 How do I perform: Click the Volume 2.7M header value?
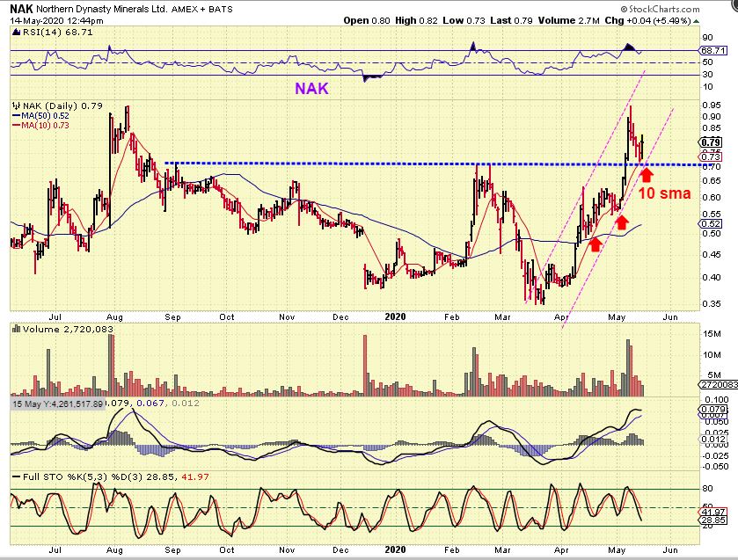click(x=568, y=20)
